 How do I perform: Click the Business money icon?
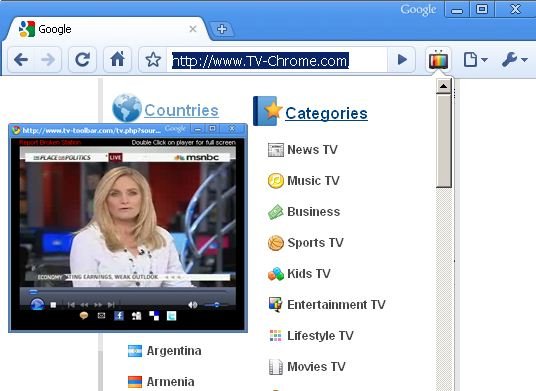[276, 212]
